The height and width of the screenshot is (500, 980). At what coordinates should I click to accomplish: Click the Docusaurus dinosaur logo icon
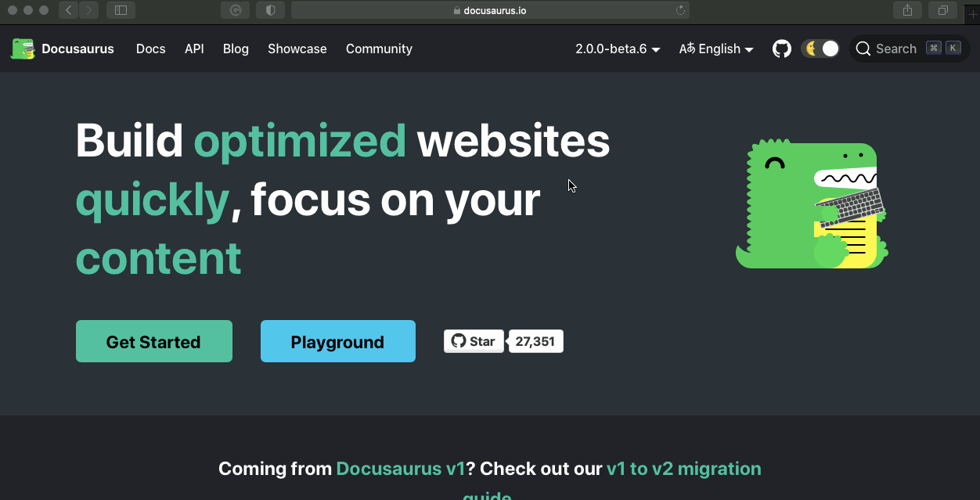[x=23, y=49]
